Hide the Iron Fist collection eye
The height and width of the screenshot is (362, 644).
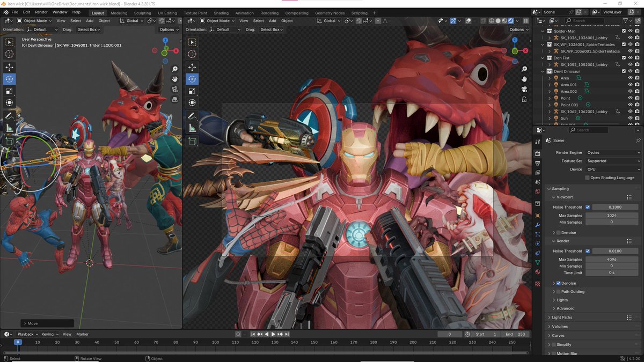pyautogui.click(x=631, y=58)
